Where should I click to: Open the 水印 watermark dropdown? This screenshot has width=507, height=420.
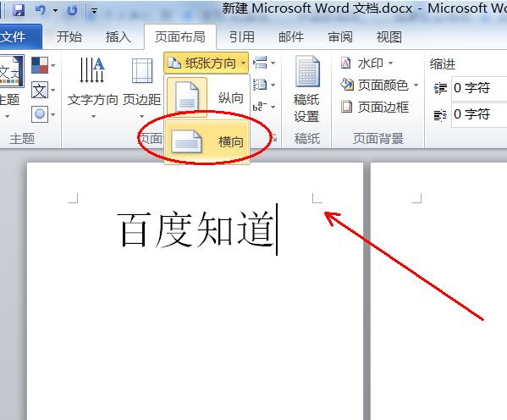pos(366,64)
